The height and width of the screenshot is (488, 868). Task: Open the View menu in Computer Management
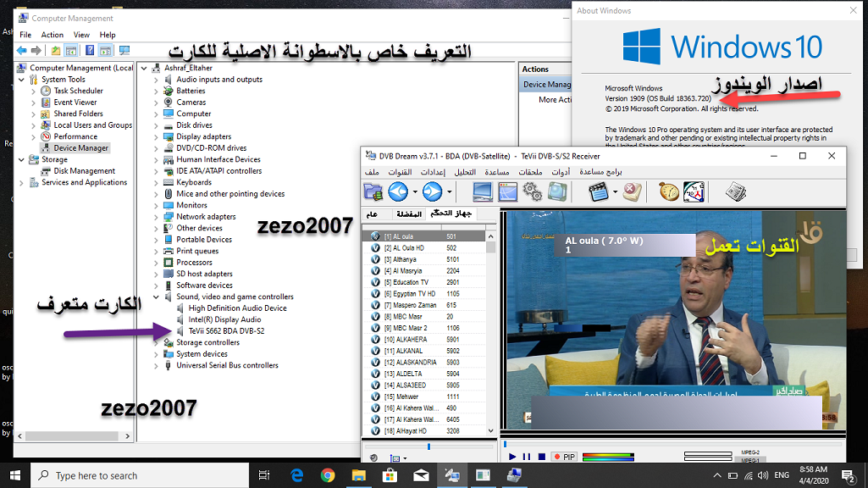point(81,35)
